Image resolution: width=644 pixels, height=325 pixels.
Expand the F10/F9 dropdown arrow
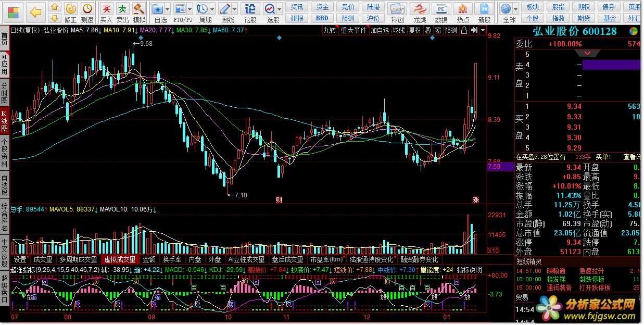(191, 9)
